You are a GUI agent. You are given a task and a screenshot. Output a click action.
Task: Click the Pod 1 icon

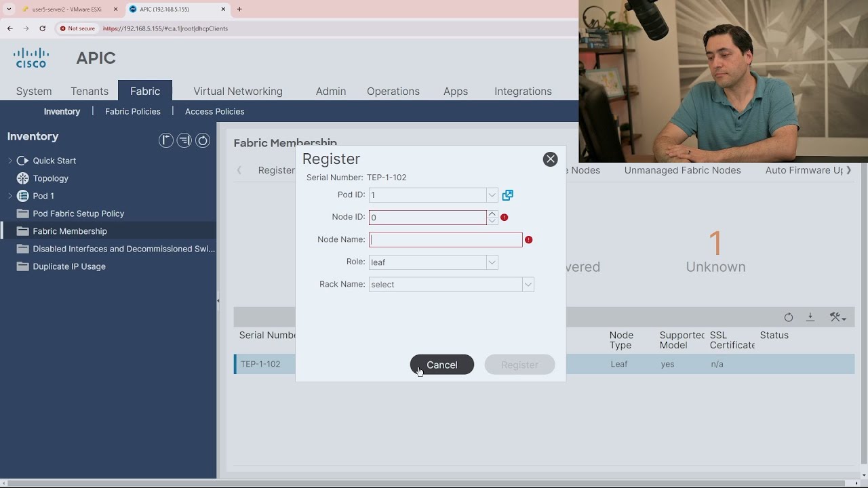point(22,196)
